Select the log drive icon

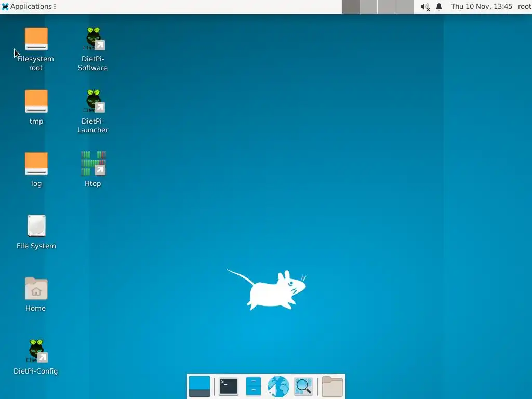[x=36, y=164]
